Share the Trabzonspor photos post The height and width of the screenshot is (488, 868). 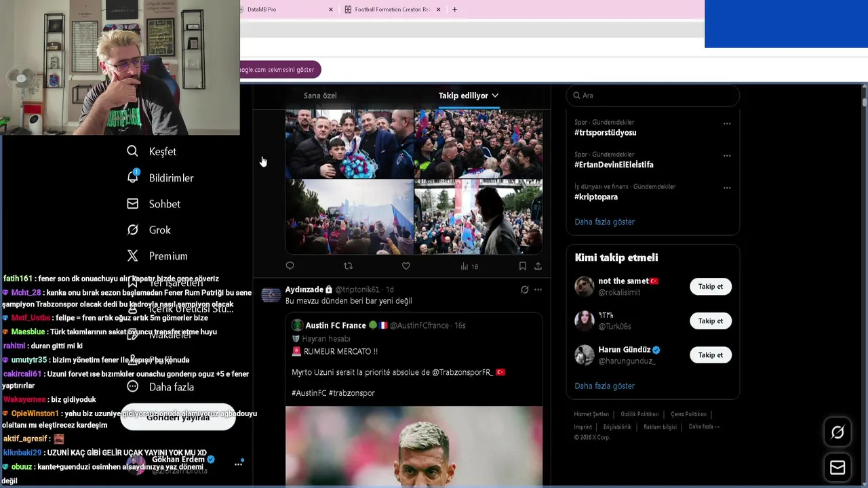538,266
